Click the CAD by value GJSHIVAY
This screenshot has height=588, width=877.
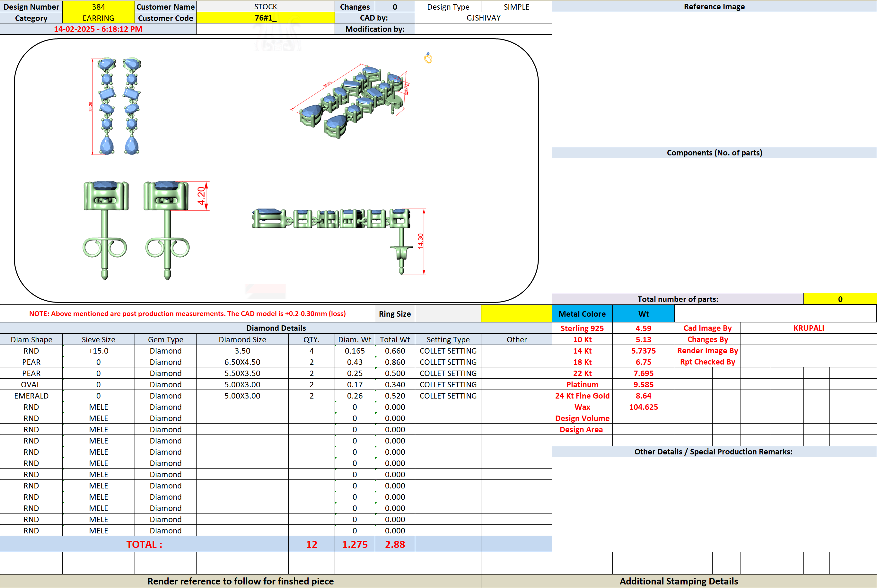pyautogui.click(x=483, y=18)
